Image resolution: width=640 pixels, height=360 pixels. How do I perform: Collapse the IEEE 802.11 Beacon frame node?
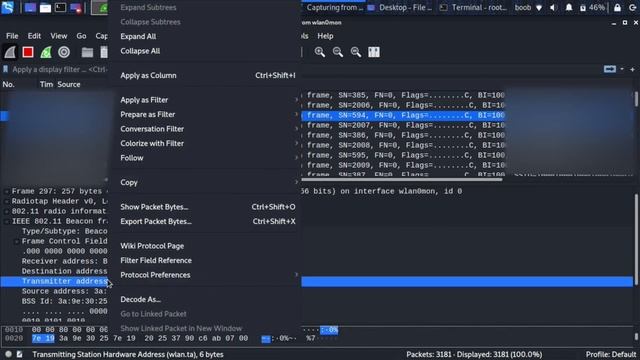6,221
